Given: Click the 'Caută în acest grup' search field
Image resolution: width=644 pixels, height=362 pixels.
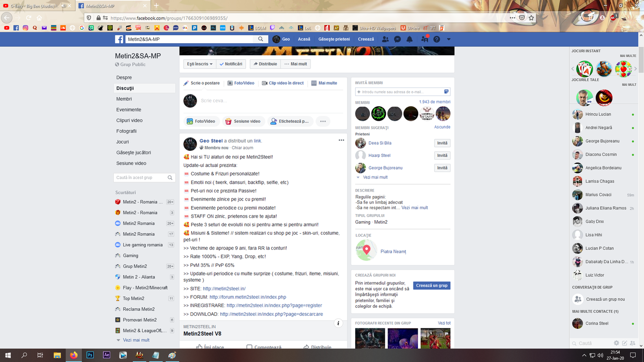Looking at the screenshot, I should (x=144, y=177).
